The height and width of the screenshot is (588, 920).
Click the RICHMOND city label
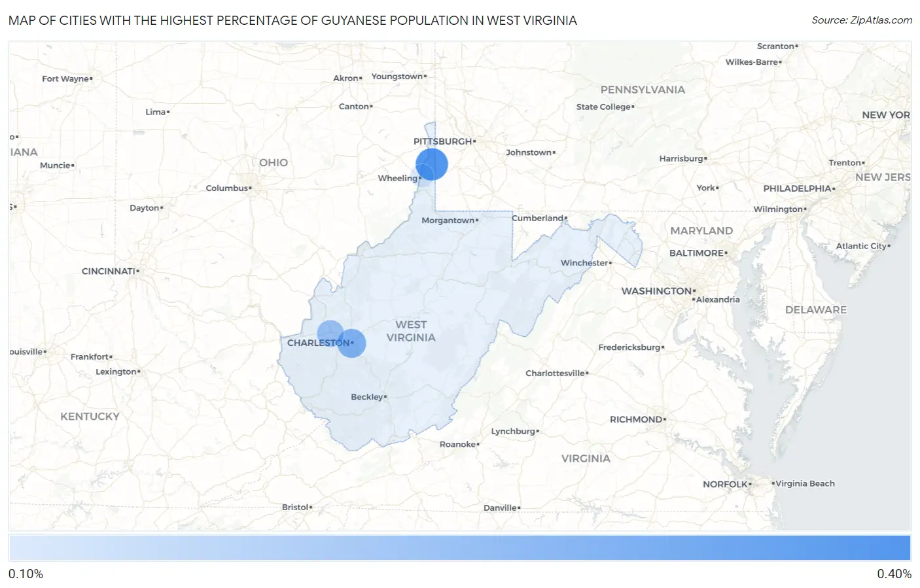pyautogui.click(x=636, y=419)
